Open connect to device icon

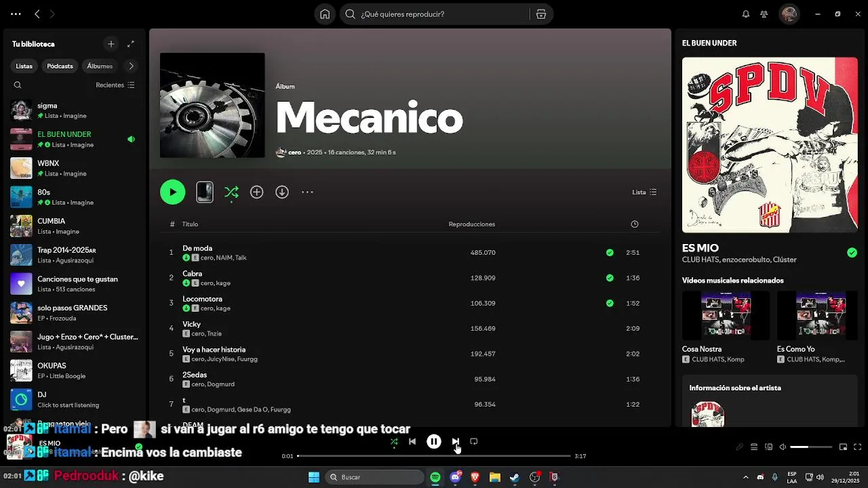tap(768, 447)
